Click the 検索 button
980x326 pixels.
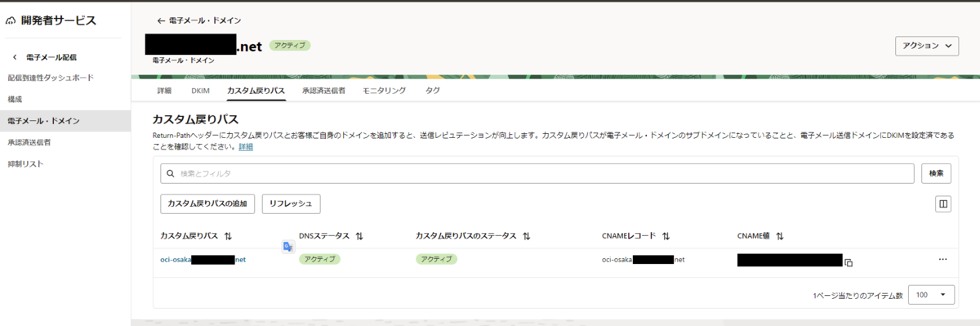coord(937,173)
